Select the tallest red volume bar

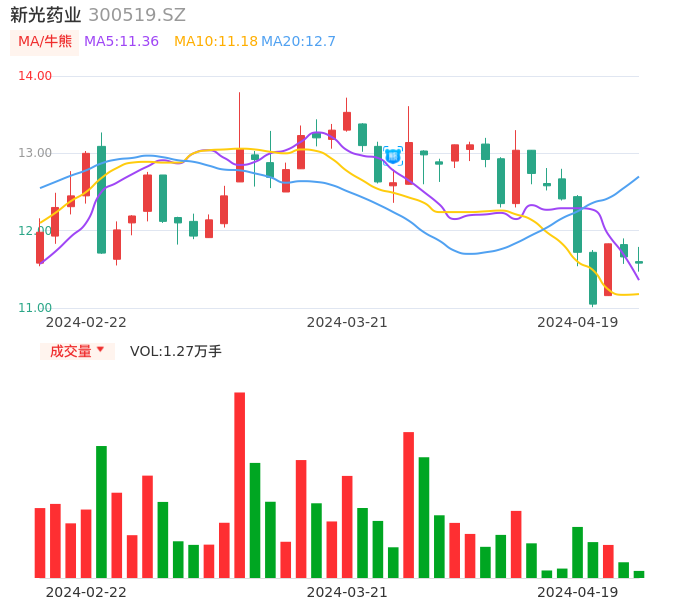[240, 485]
